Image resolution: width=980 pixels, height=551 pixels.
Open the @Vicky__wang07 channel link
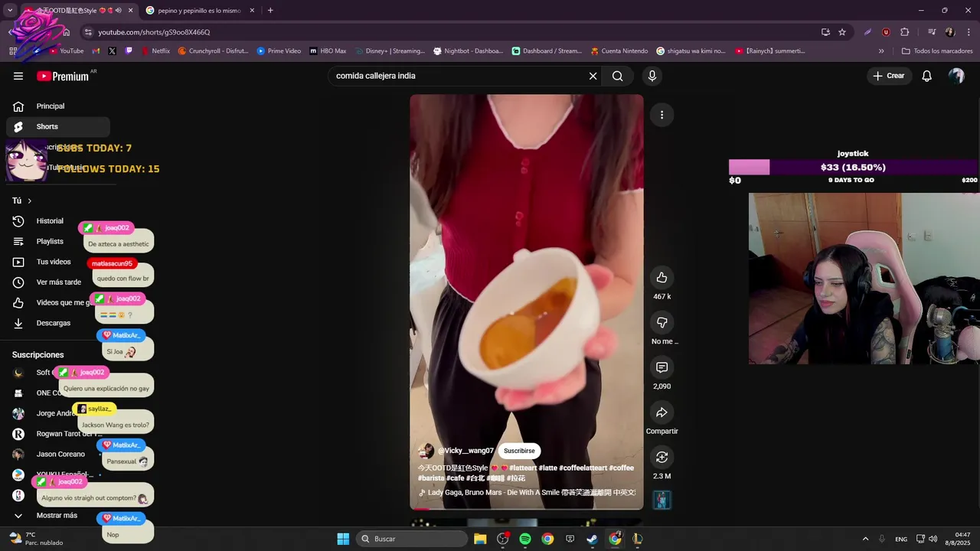point(465,451)
